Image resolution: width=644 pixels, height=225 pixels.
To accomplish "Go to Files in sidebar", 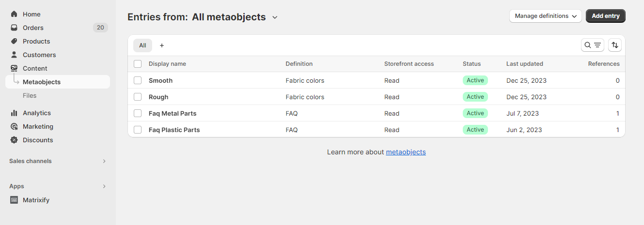I will click(30, 95).
